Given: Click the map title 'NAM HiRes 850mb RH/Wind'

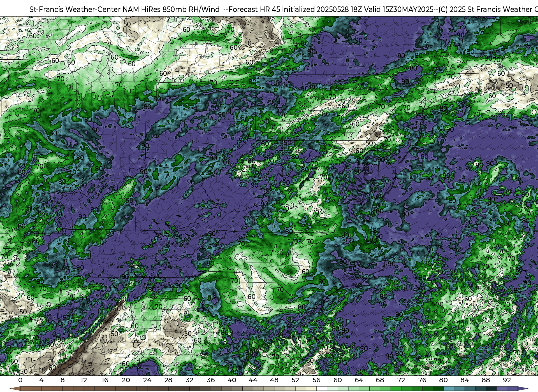Looking at the screenshot, I should click(171, 10).
